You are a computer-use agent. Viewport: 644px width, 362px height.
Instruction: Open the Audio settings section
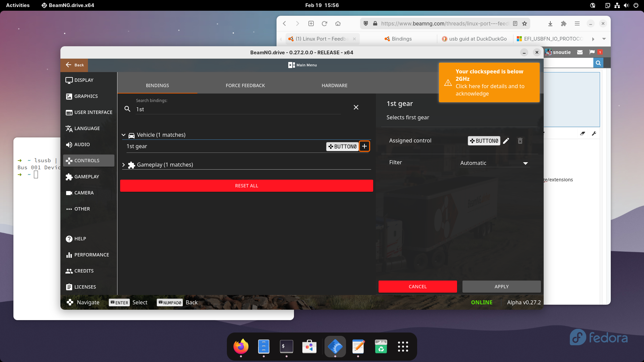[x=89, y=144]
